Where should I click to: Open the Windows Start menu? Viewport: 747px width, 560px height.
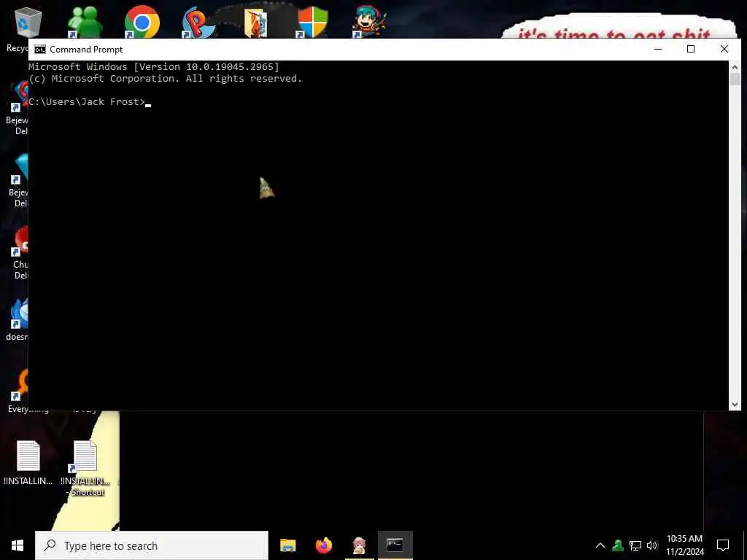click(18, 545)
